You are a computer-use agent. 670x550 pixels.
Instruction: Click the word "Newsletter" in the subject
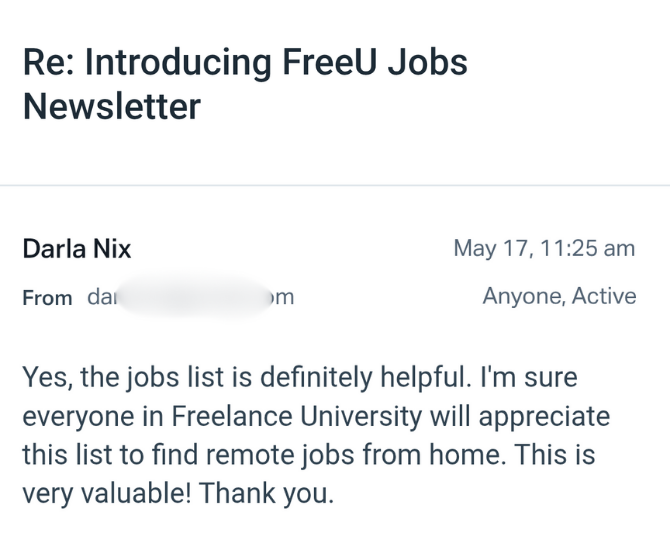[111, 105]
